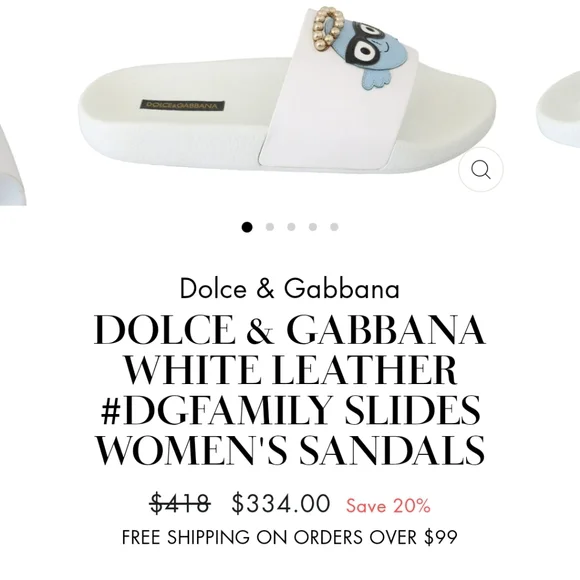
Task: Select the first active carousel dot
Action: tap(247, 227)
